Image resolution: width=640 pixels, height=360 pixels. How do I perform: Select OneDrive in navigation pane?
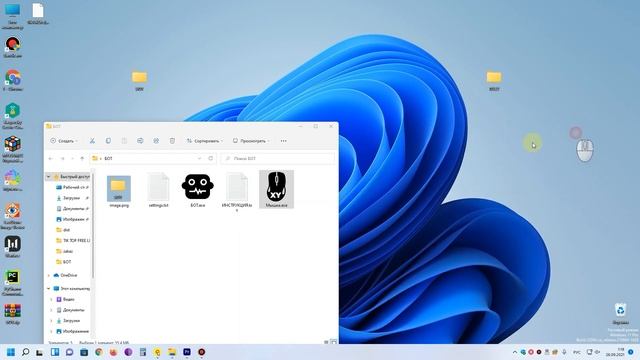(65, 276)
